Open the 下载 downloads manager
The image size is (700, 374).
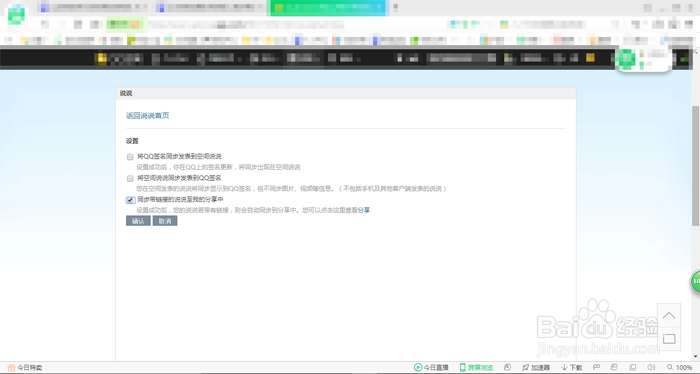point(571,367)
